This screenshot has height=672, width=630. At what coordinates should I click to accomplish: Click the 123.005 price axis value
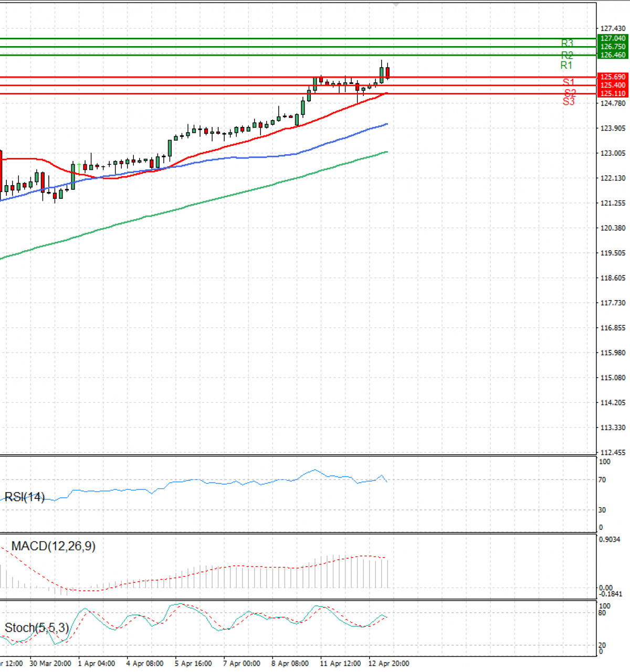[613, 153]
